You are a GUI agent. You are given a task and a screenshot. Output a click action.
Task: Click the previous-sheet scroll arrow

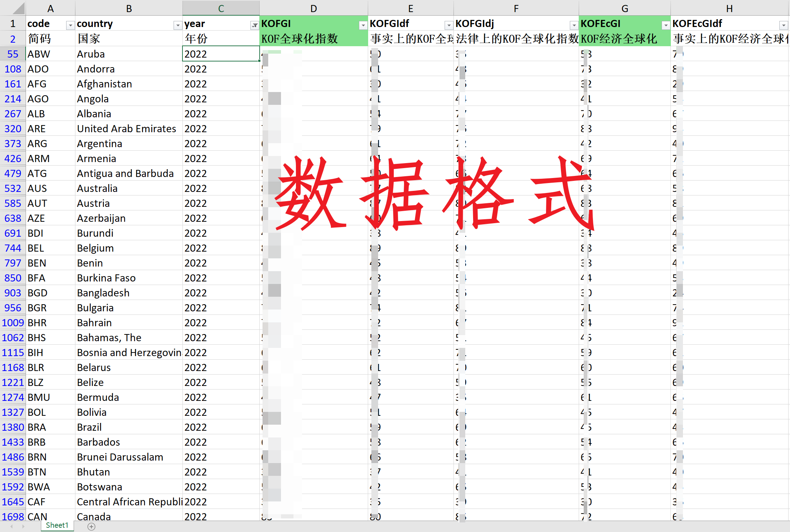pyautogui.click(x=12, y=526)
